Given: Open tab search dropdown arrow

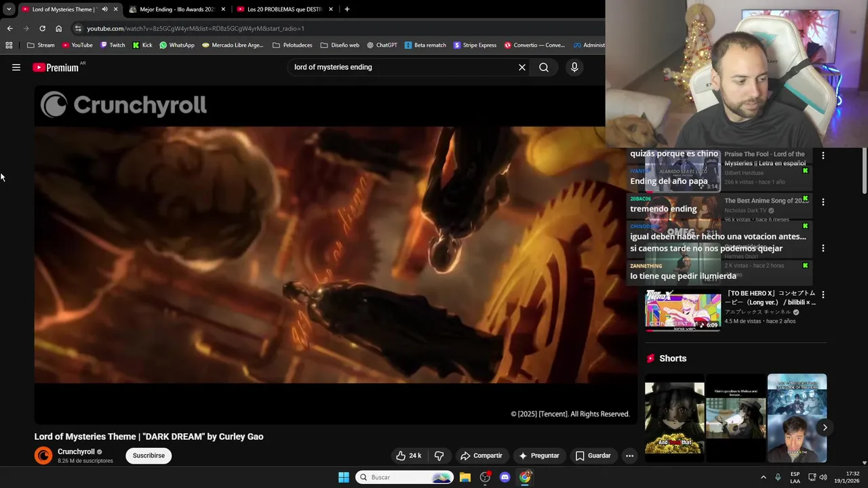Looking at the screenshot, I should click(x=9, y=9).
